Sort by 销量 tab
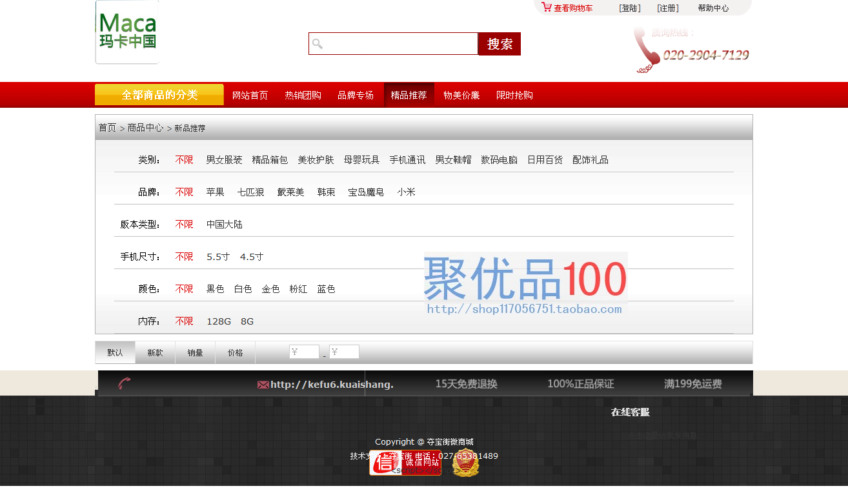This screenshot has width=848, height=504. (195, 352)
